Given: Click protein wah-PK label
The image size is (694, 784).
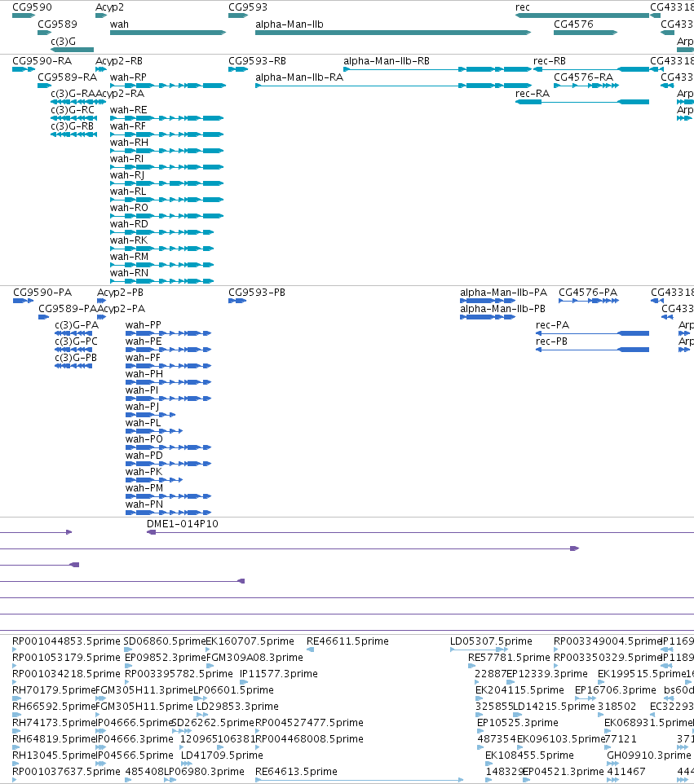Looking at the screenshot, I should pyautogui.click(x=144, y=472).
